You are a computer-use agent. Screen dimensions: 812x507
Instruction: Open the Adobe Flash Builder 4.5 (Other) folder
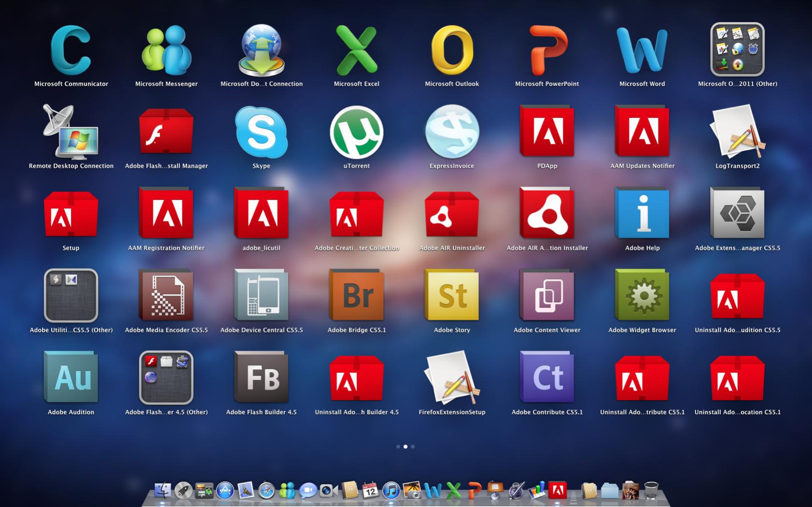coord(166,377)
